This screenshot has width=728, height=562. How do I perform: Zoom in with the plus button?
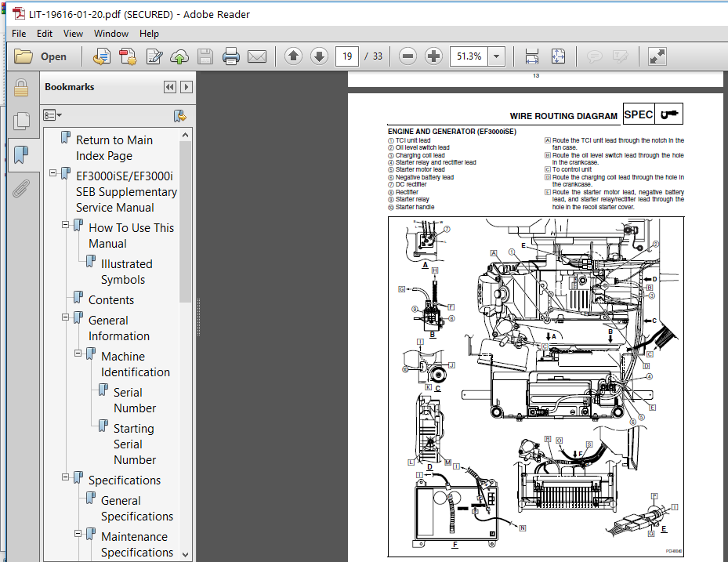433,56
